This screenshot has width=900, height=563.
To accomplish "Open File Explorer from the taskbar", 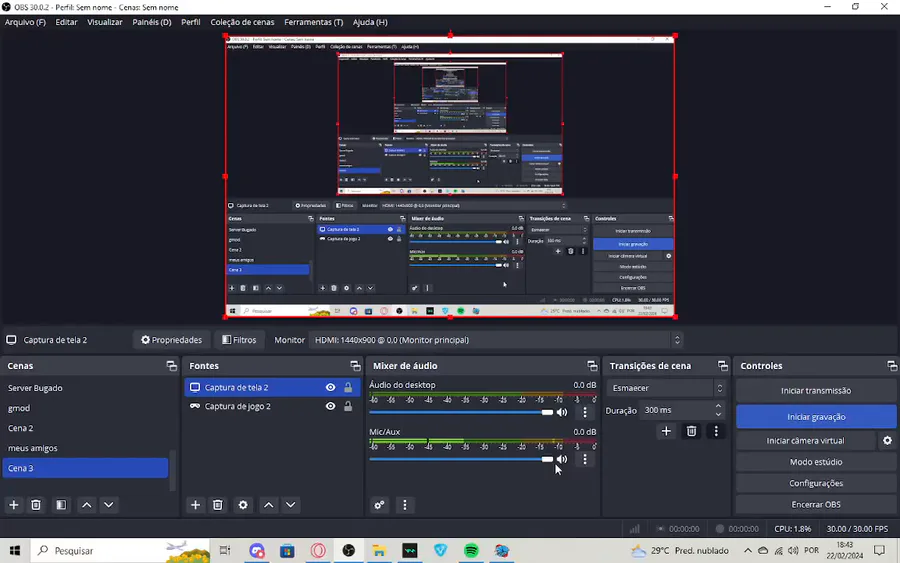I will pos(379,551).
